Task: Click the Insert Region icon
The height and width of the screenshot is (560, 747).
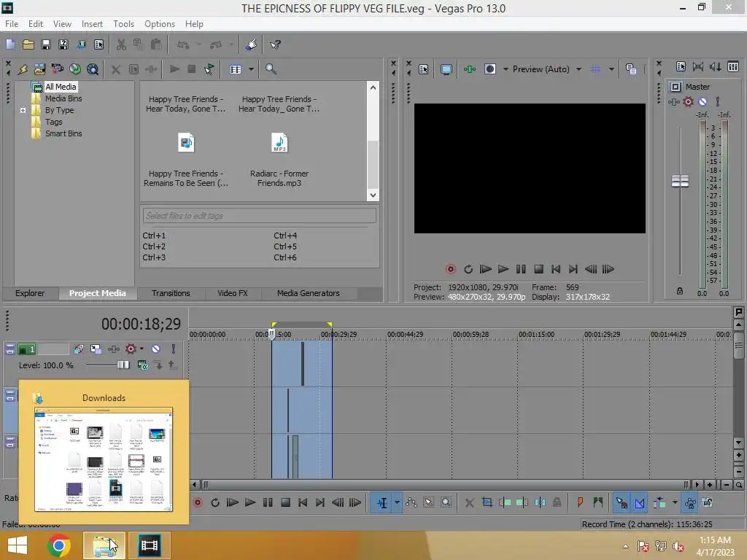Action: 598,502
